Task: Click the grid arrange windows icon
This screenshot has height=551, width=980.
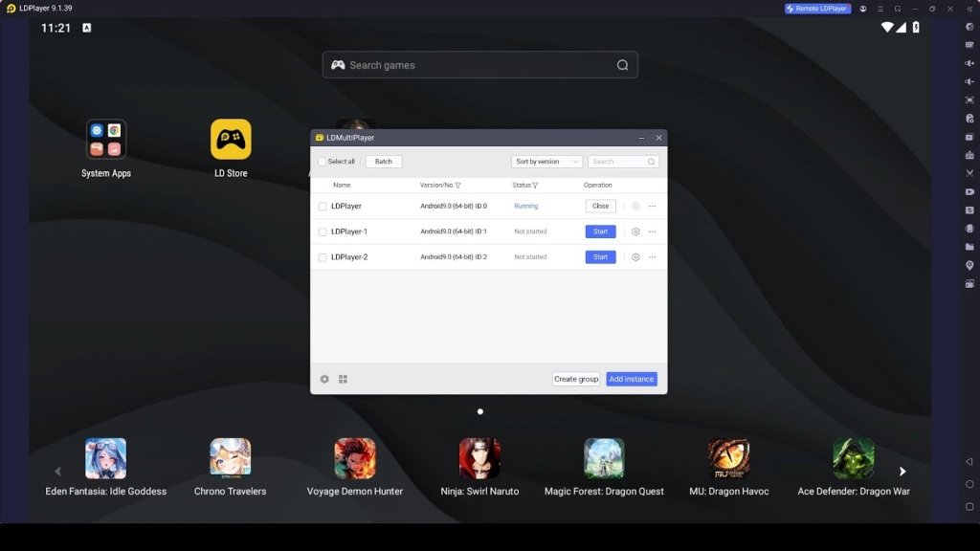Action: point(344,379)
